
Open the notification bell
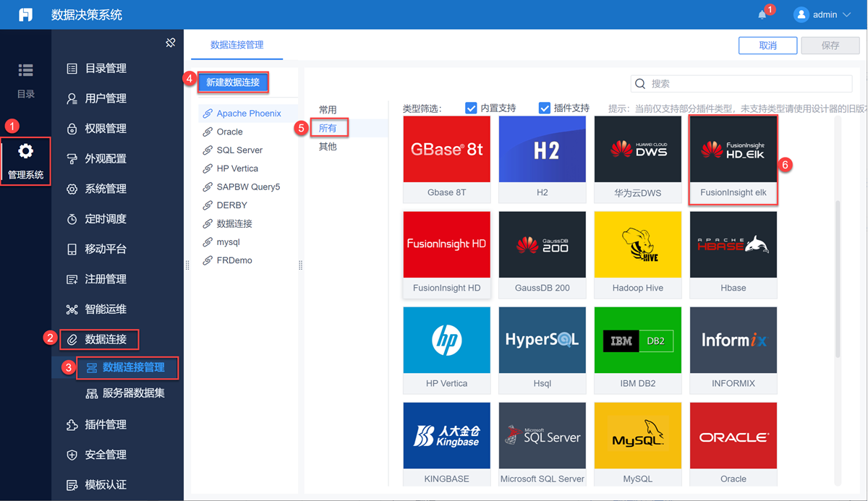click(762, 14)
